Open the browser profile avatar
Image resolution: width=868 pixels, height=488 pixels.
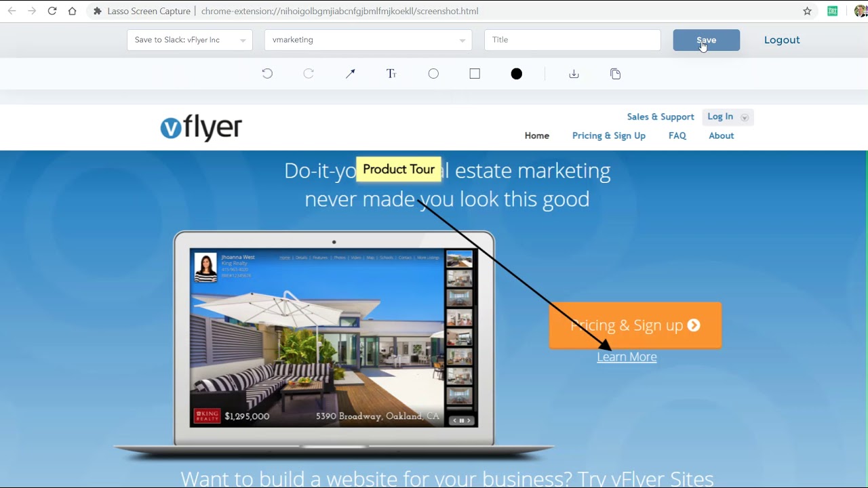[x=860, y=11]
